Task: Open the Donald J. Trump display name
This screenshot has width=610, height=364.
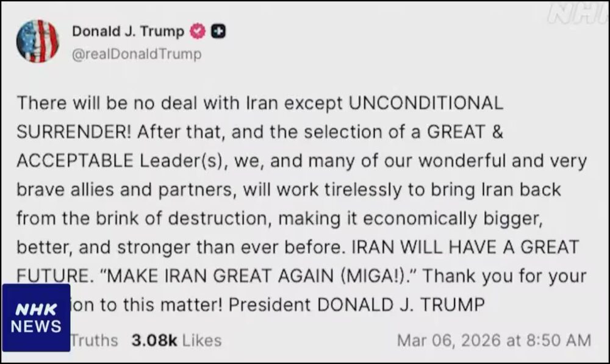Action: pos(128,31)
